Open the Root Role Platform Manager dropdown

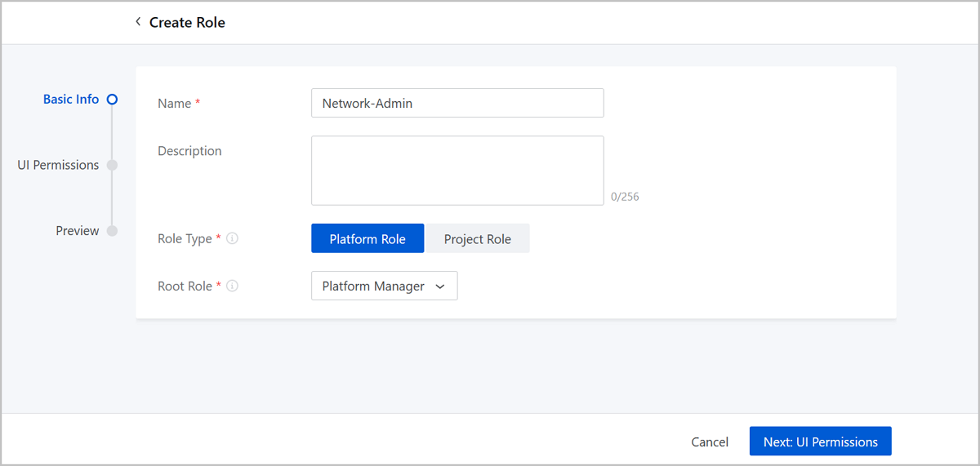coord(384,286)
